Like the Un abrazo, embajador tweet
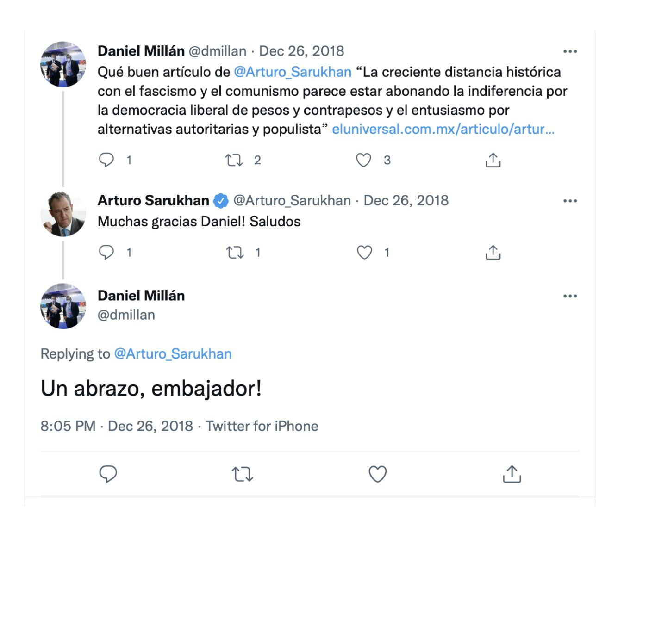 (x=377, y=474)
